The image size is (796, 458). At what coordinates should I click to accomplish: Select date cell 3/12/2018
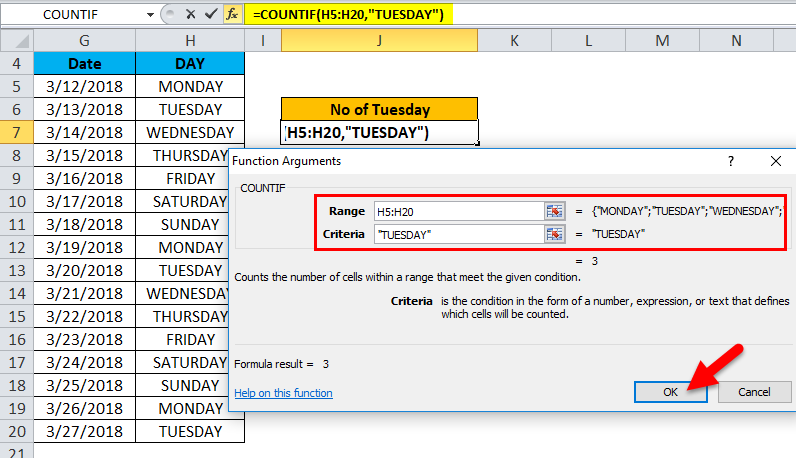(x=84, y=87)
